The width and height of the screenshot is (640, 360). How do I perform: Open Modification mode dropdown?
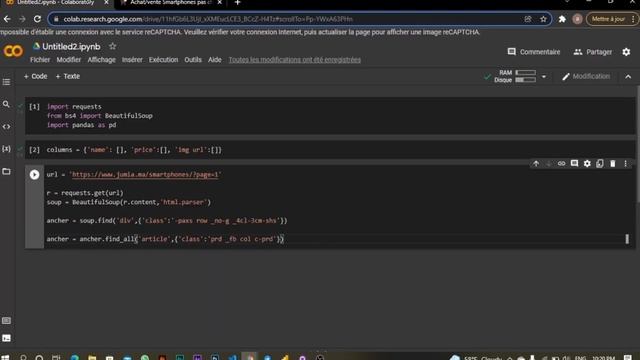click(586, 76)
